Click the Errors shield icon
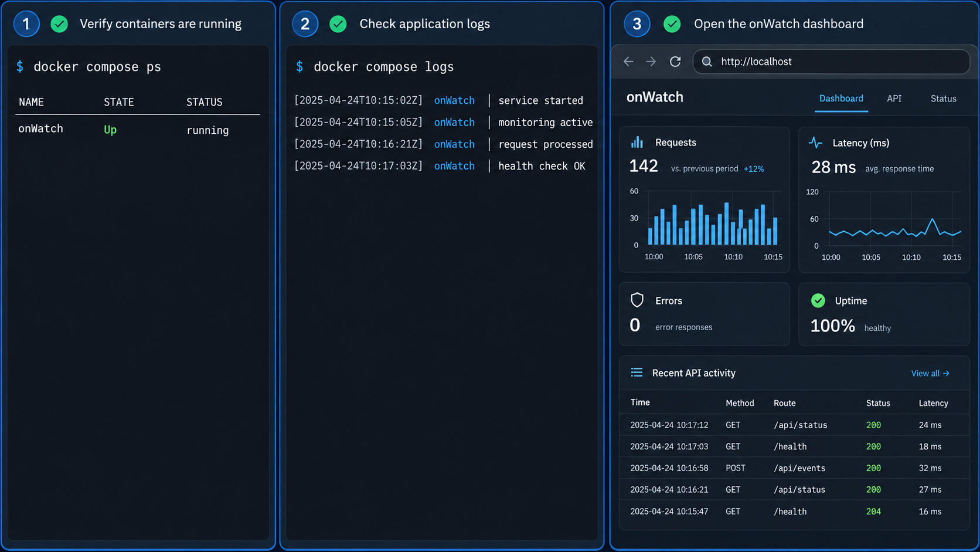980x552 pixels. [x=637, y=300]
